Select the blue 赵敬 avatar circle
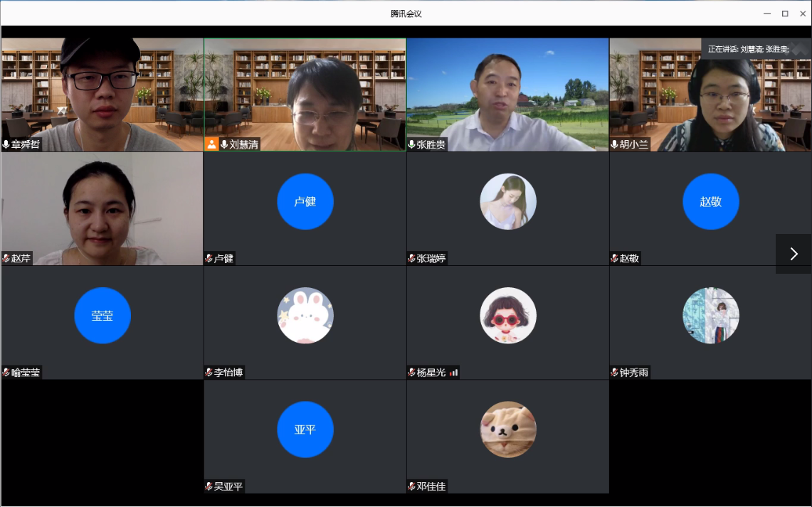Image resolution: width=812 pixels, height=507 pixels. click(x=710, y=202)
